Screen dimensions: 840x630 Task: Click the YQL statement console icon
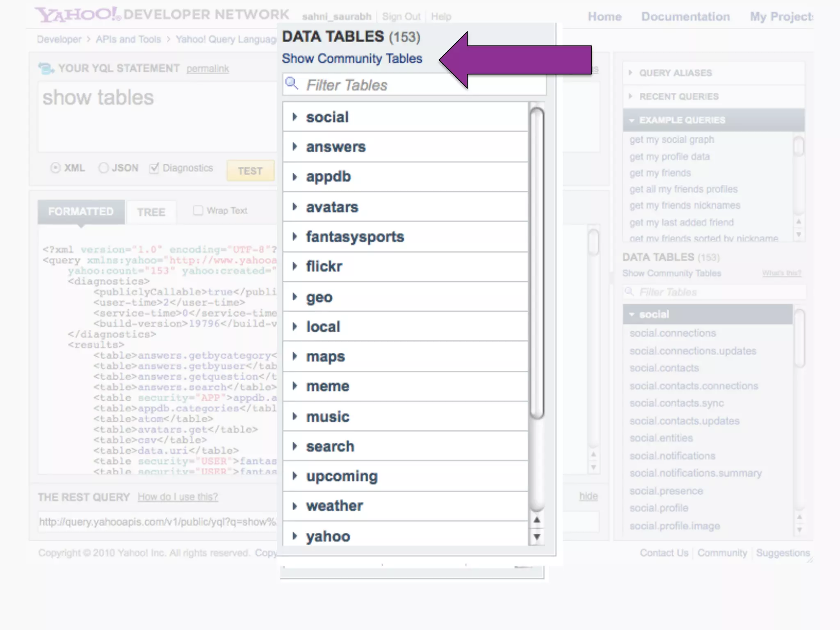tap(46, 68)
